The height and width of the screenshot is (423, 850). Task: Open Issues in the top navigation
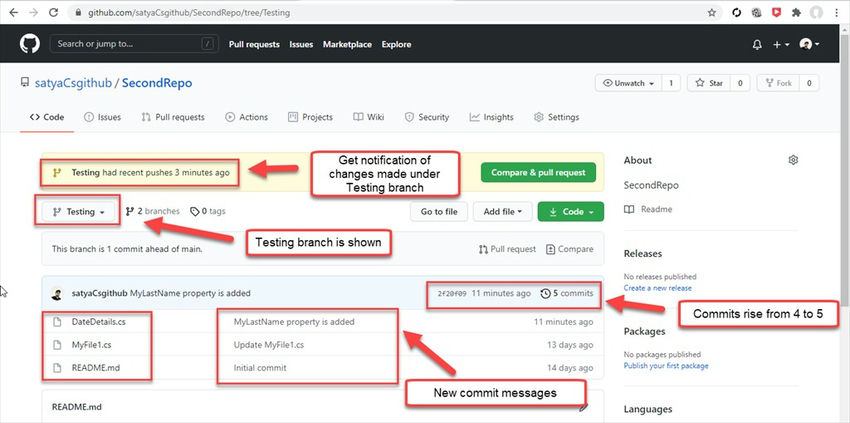pos(301,44)
